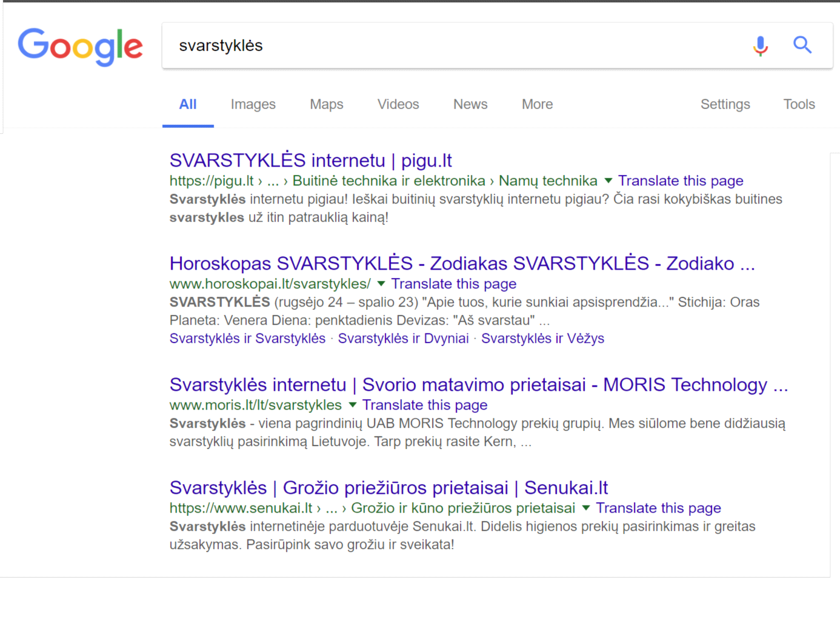Viewport: 840px width, 620px height.
Task: Open Senukai.lt Grožio priežiūros prietaisai result
Action: coord(389,488)
